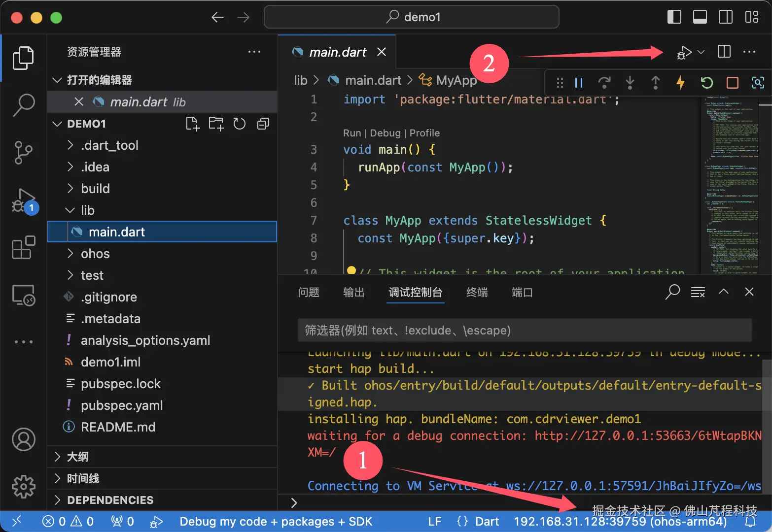
Task: Switch to the Terminal (终端) panel tab
Action: click(477, 293)
